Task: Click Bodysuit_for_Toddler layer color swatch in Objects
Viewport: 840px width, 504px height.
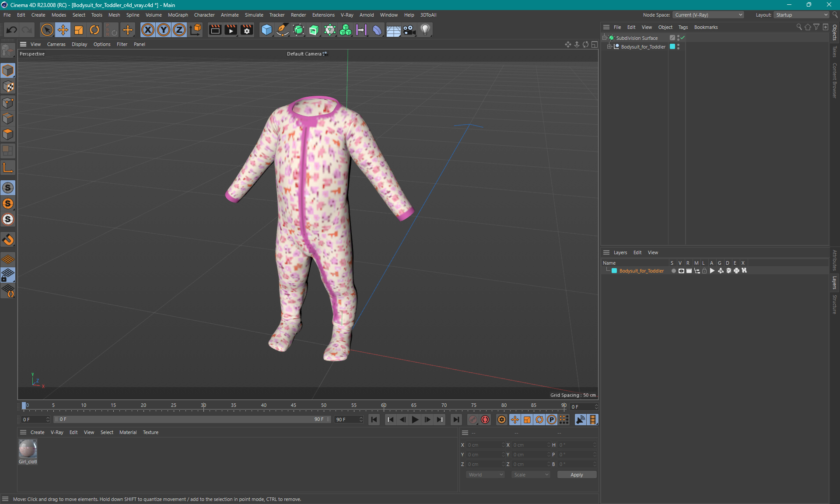Action: (x=672, y=47)
